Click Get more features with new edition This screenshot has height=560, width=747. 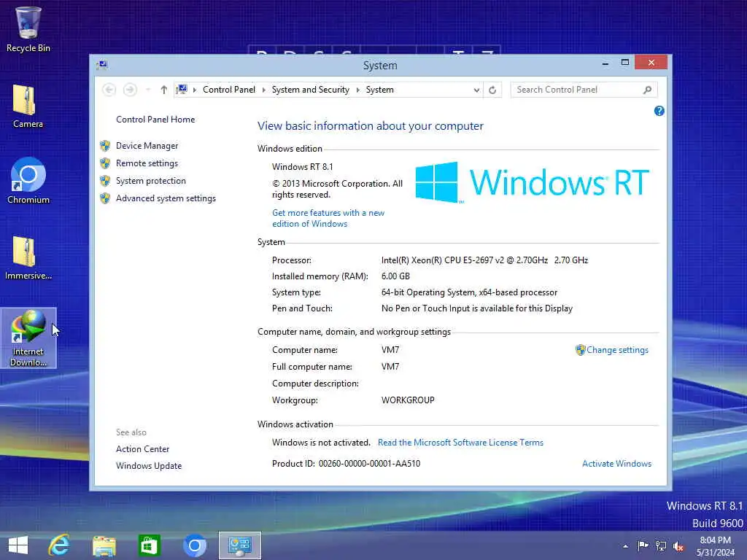click(328, 218)
